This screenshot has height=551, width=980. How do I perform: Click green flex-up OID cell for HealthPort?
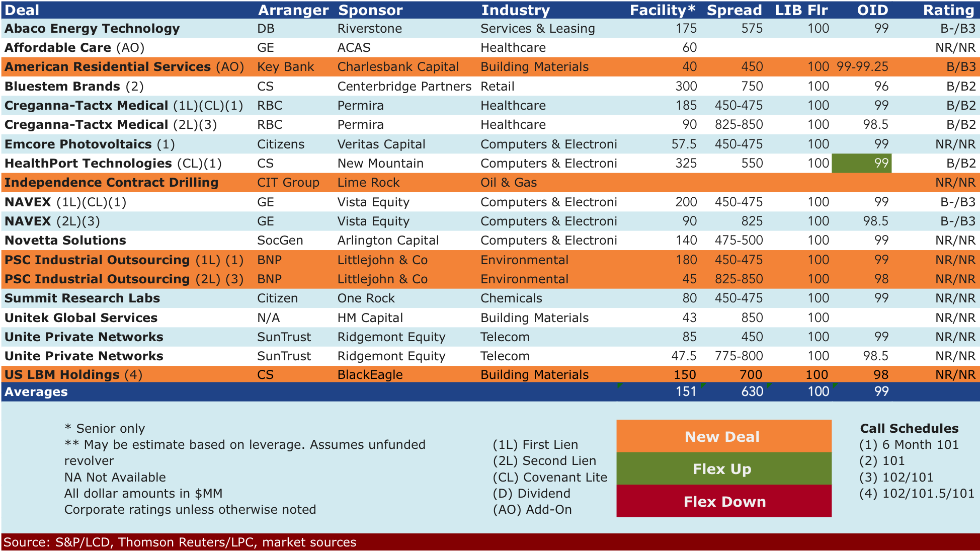(x=861, y=164)
